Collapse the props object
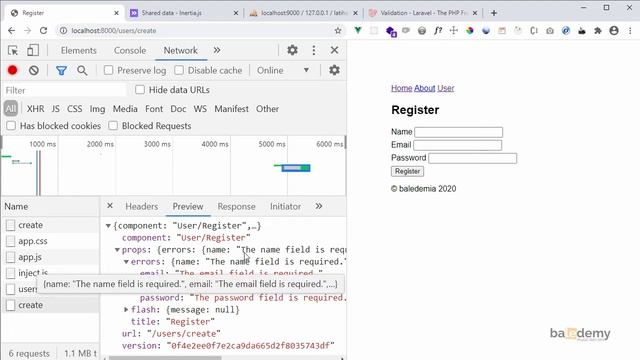The height and width of the screenshot is (360, 640). click(117, 250)
